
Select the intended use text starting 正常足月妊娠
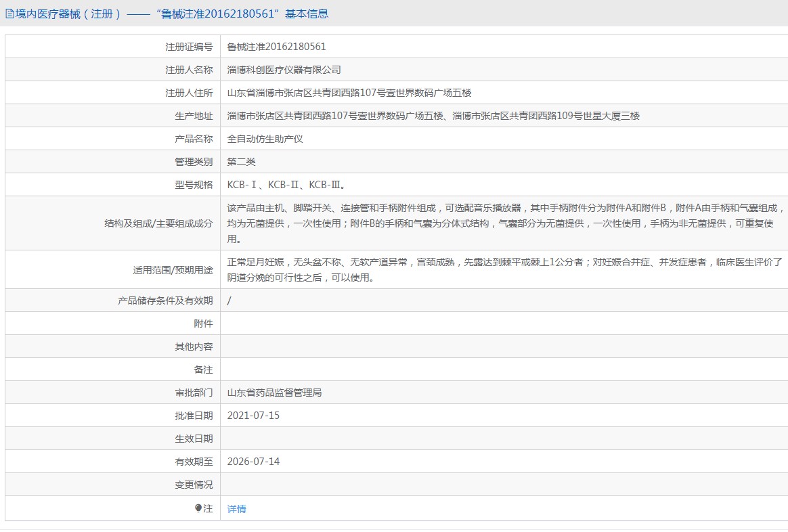pyautogui.click(x=504, y=270)
